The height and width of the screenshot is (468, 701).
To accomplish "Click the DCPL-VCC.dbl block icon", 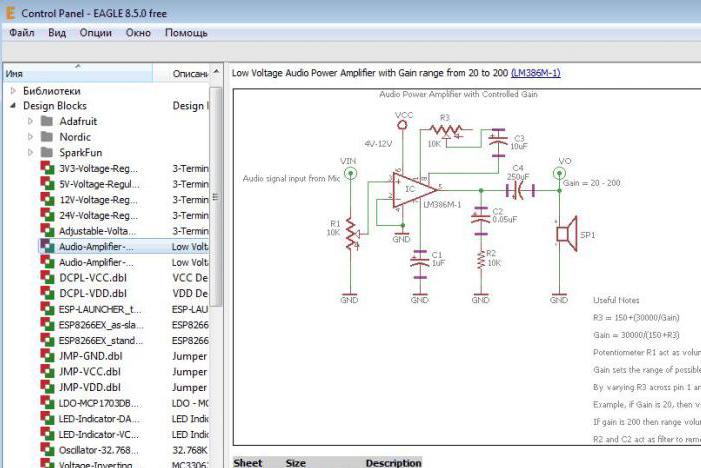I will 47,278.
